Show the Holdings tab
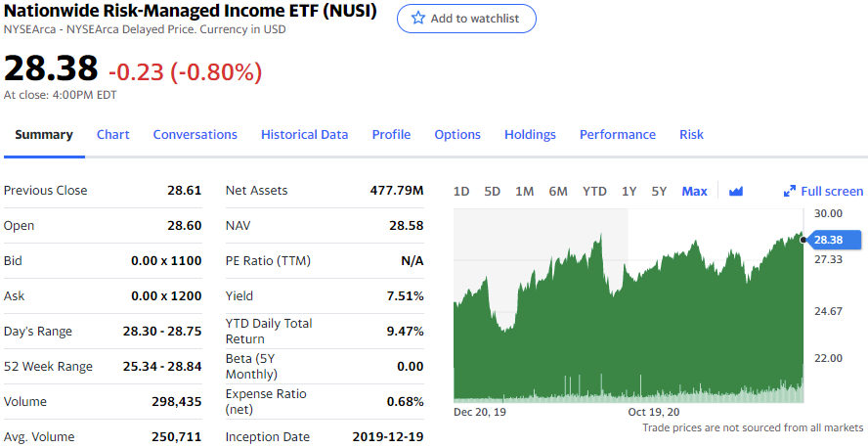The width and height of the screenshot is (868, 448). click(x=530, y=135)
